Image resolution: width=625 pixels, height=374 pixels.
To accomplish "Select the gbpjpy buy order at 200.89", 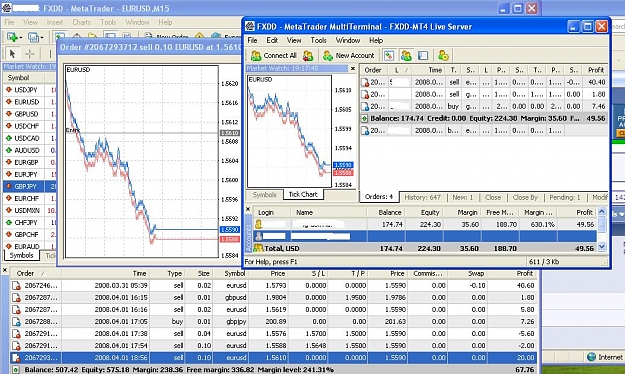I will [x=273, y=321].
